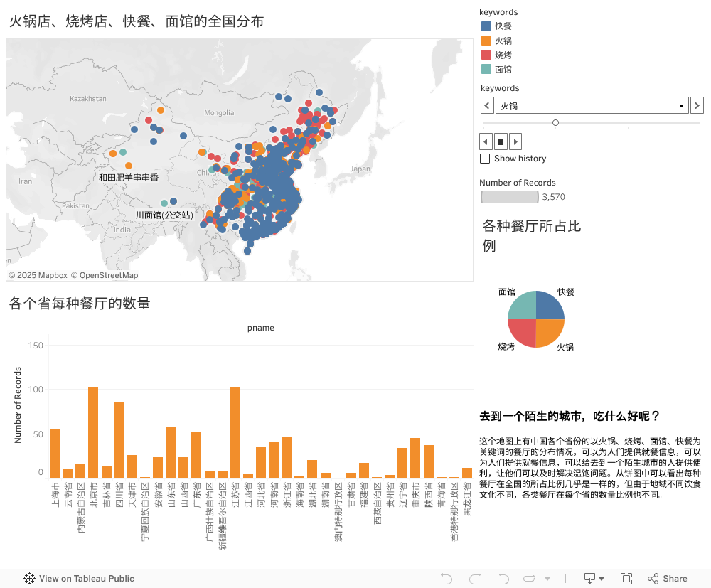
Task: Play the keywords animation forward
Action: point(516,141)
